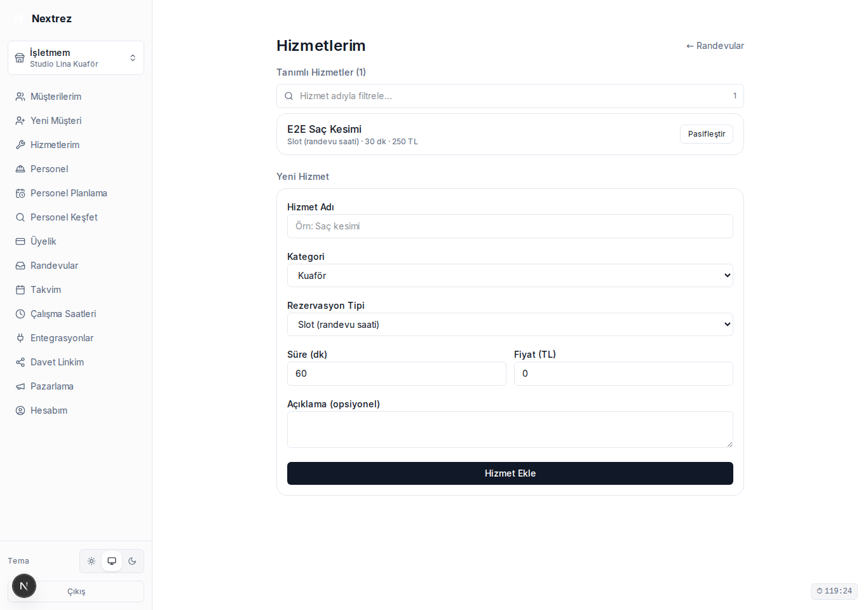This screenshot has width=868, height=610.
Task: Open Yeni Müşteri in the sidebar
Action: [x=76, y=121]
